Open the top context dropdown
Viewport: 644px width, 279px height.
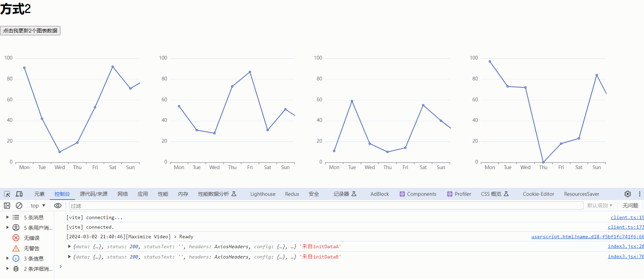pyautogui.click(x=38, y=206)
